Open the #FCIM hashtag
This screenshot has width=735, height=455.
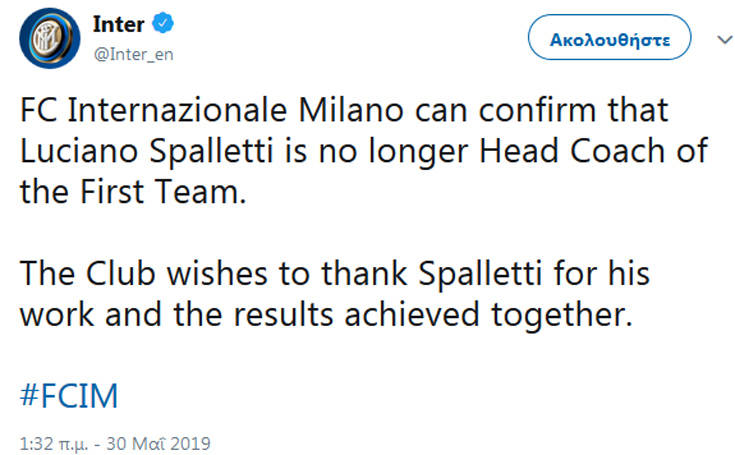[69, 395]
